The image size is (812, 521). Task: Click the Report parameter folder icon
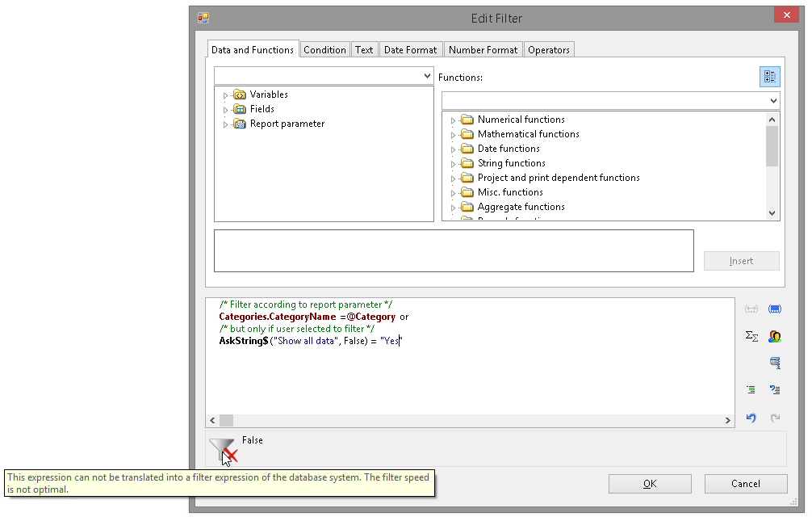(x=239, y=124)
